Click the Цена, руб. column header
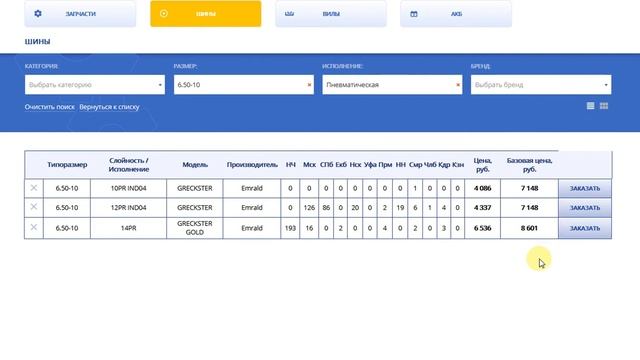This screenshot has width=640, height=360. [x=482, y=164]
